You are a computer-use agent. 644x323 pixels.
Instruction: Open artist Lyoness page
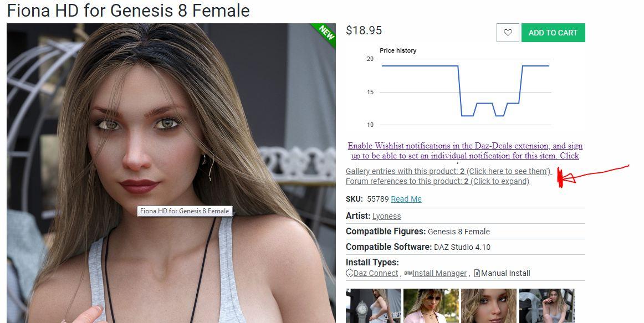coord(386,216)
